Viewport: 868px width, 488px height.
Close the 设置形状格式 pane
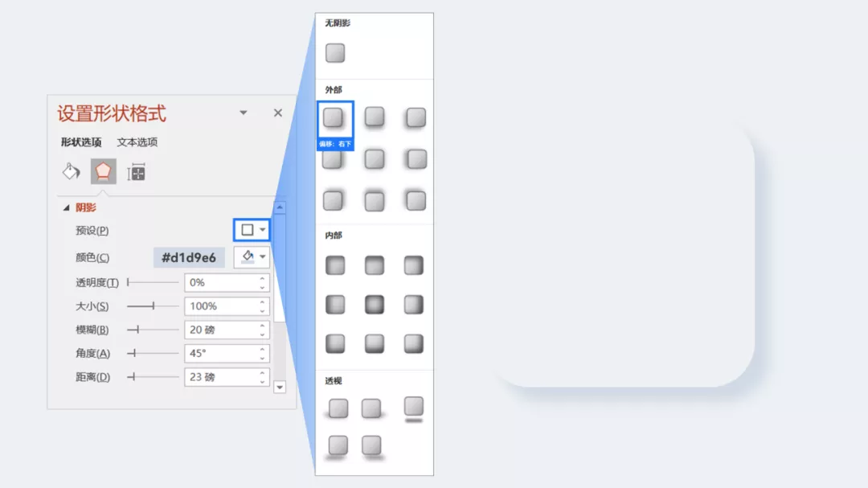click(x=278, y=113)
